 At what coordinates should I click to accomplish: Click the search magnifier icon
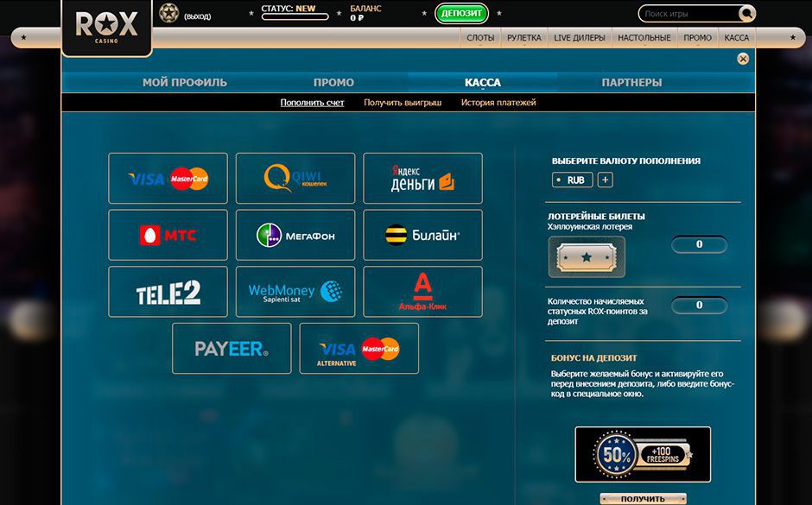point(746,14)
